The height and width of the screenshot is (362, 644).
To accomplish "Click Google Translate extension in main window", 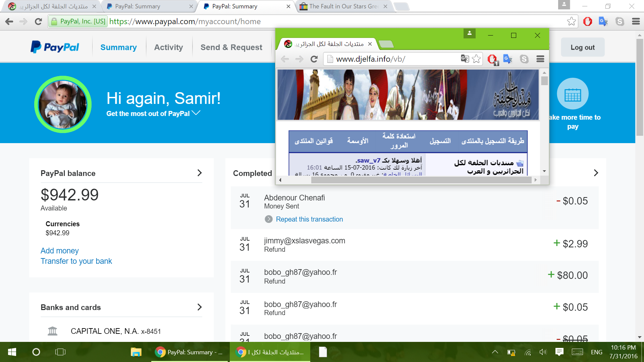I will click(x=603, y=21).
